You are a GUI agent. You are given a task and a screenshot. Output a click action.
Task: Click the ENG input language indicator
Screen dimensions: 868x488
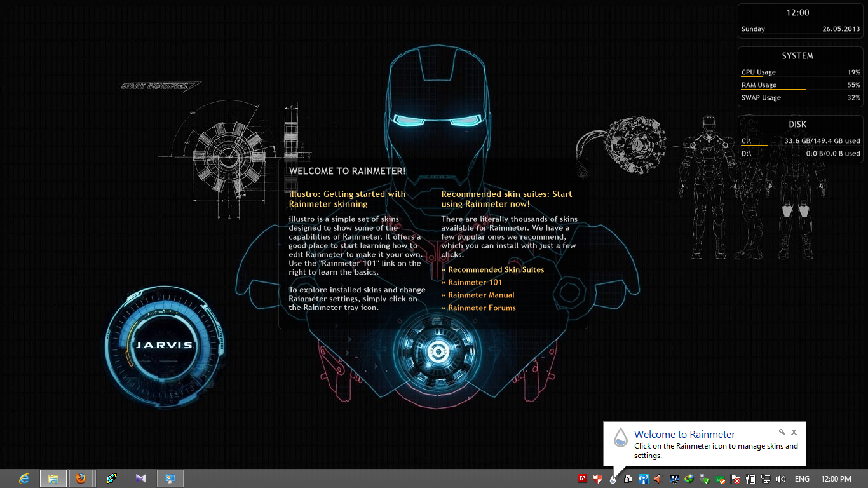click(802, 479)
